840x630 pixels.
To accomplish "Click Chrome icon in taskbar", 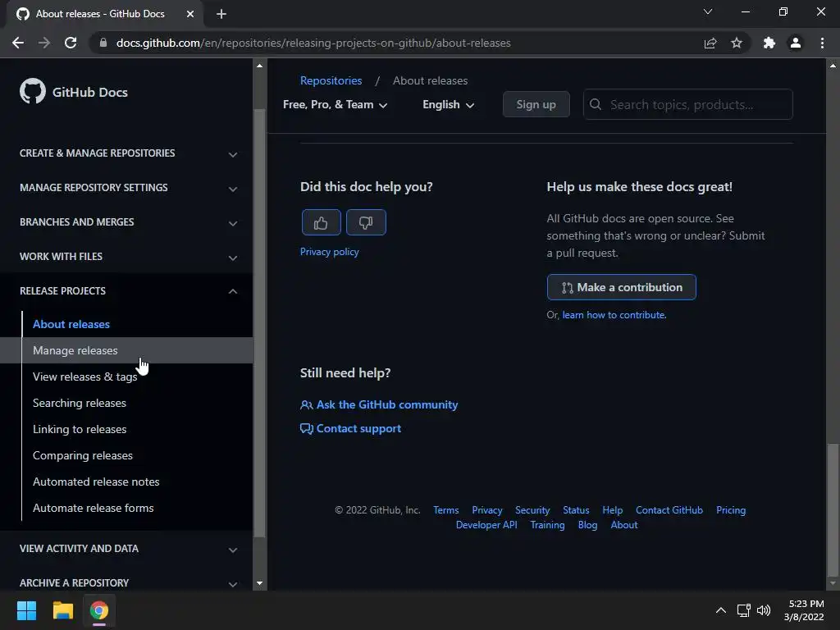I will point(99,610).
